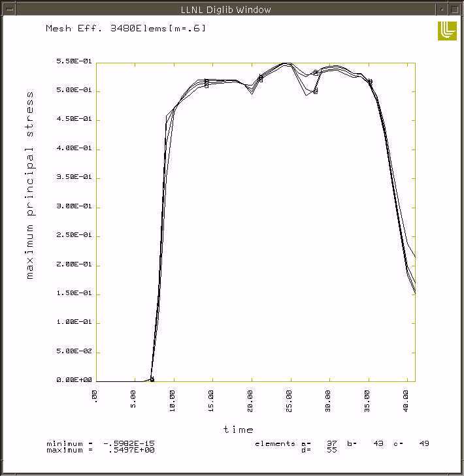Viewport: 464px width, 476px height.
Task: Click curve markers cluster near time 14
Action: pos(207,83)
